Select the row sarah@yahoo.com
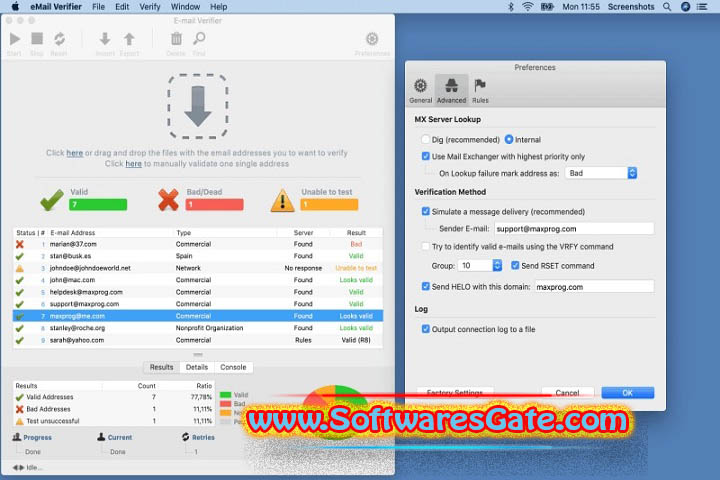 (198, 340)
